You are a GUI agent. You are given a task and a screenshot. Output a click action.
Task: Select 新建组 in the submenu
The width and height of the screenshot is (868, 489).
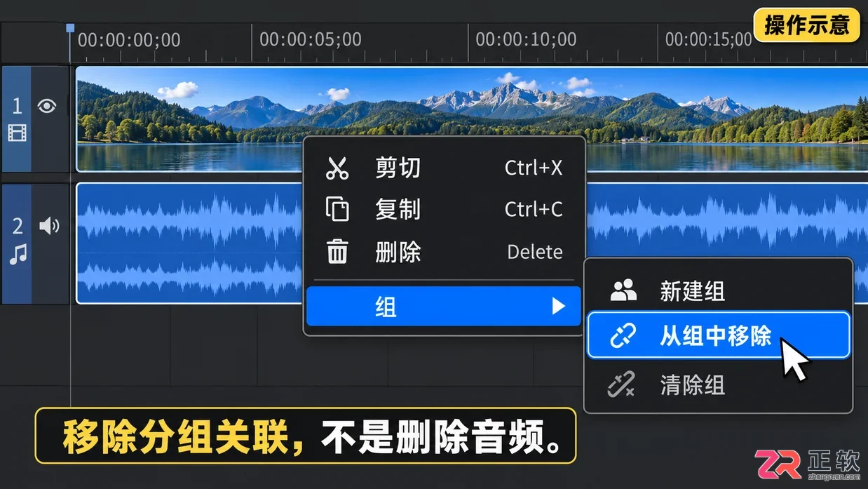coord(719,290)
